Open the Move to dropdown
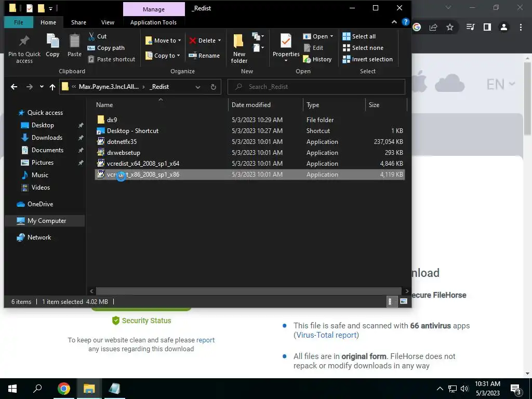The image size is (532, 399). click(x=163, y=41)
